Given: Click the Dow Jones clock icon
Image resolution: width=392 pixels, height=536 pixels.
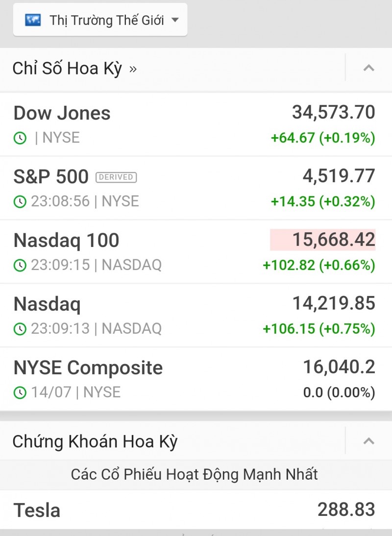Looking at the screenshot, I should coord(20,138).
